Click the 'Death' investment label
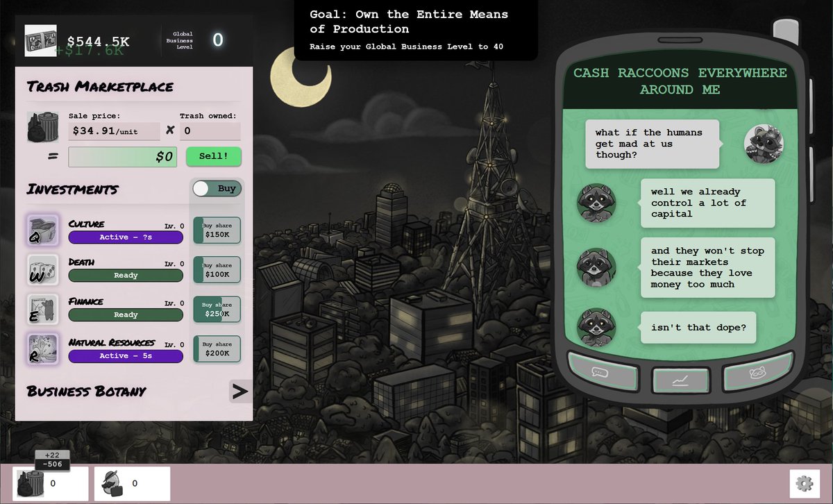833x504 pixels. 82,262
